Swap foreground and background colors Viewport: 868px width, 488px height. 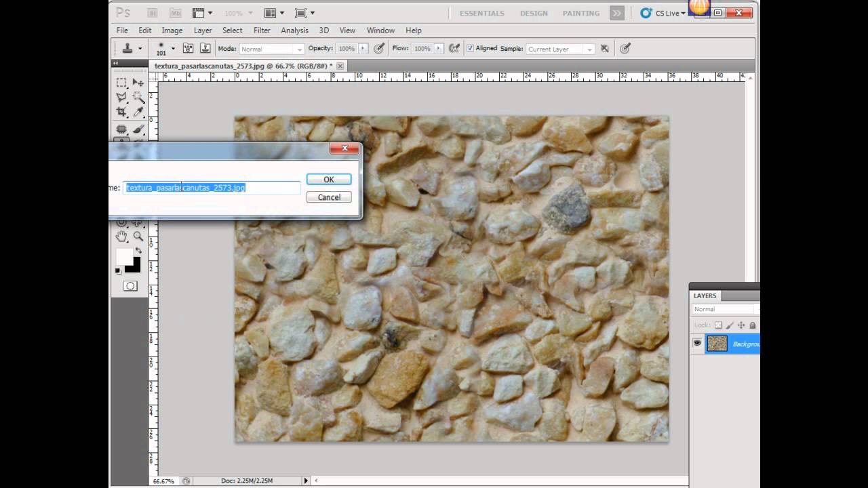138,251
